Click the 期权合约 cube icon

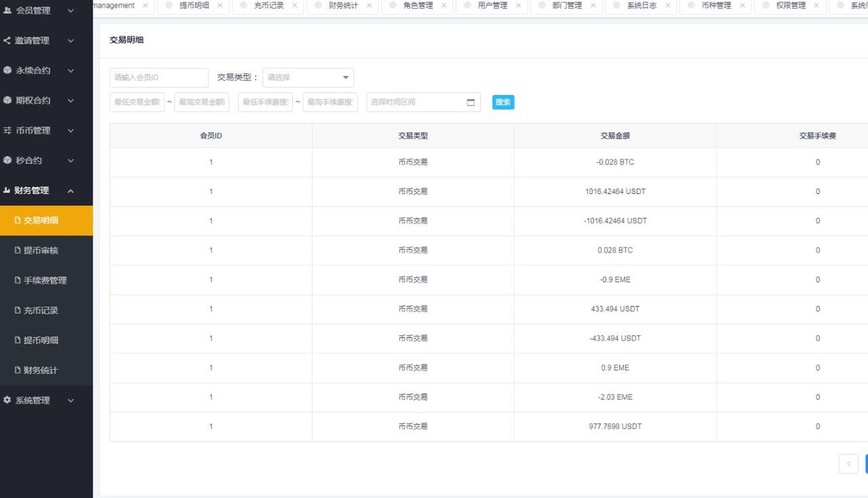pos(7,101)
